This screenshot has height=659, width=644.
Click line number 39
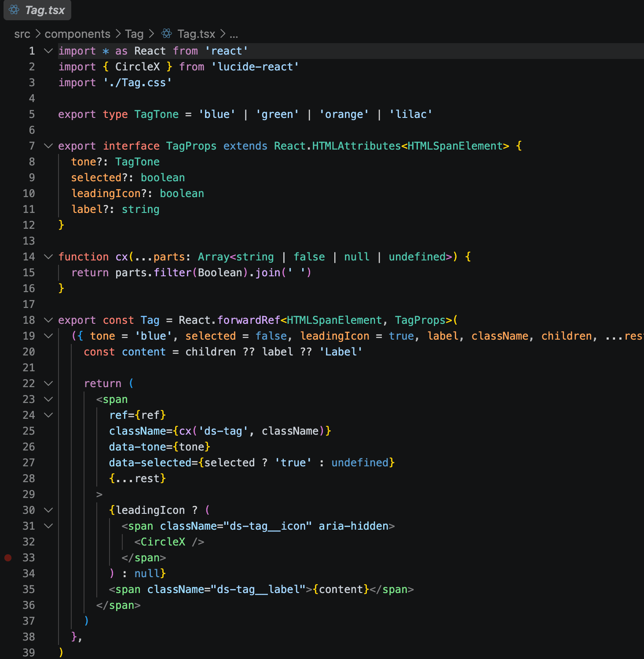(29, 653)
